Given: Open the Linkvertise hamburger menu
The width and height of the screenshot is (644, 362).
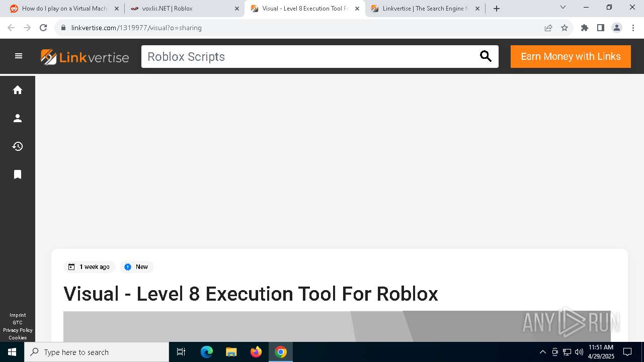Looking at the screenshot, I should pos(19,56).
